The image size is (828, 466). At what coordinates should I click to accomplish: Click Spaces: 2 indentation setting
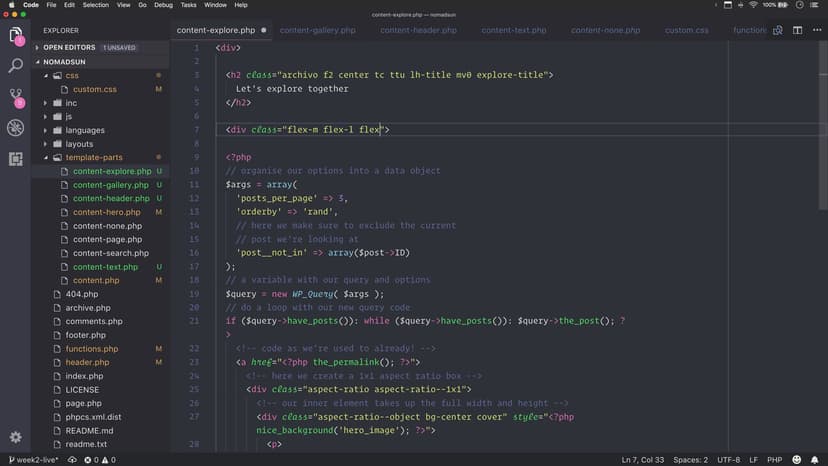690,459
